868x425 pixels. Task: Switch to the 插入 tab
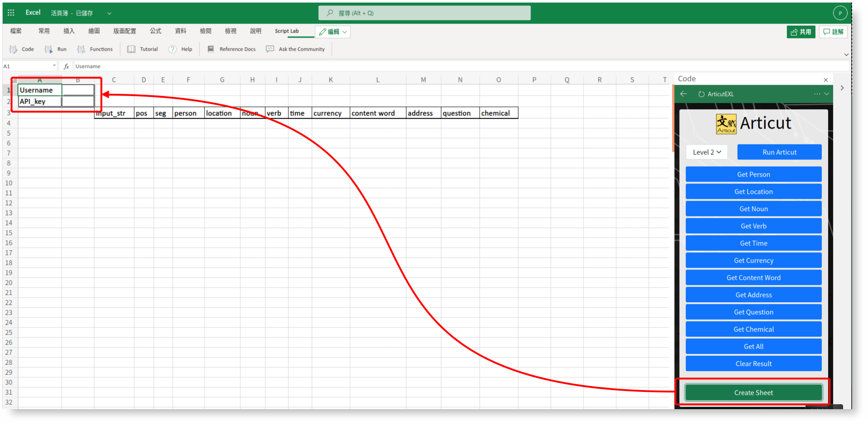pyautogui.click(x=69, y=31)
